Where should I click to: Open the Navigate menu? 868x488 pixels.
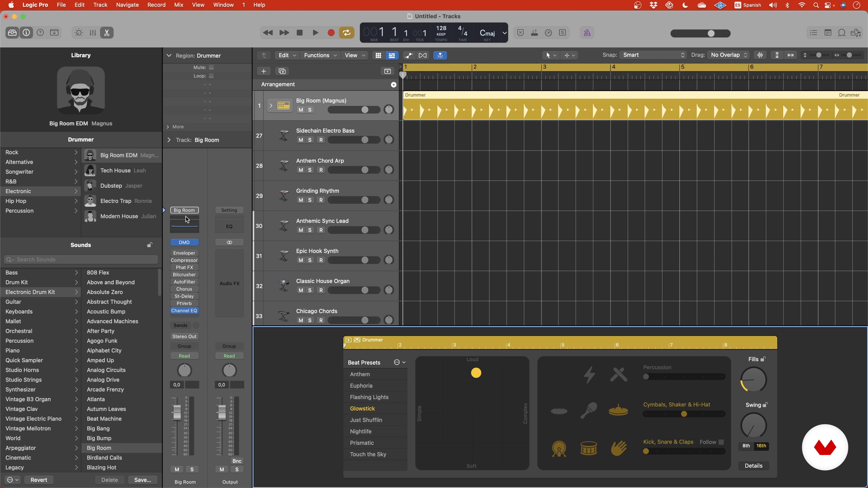click(x=127, y=5)
